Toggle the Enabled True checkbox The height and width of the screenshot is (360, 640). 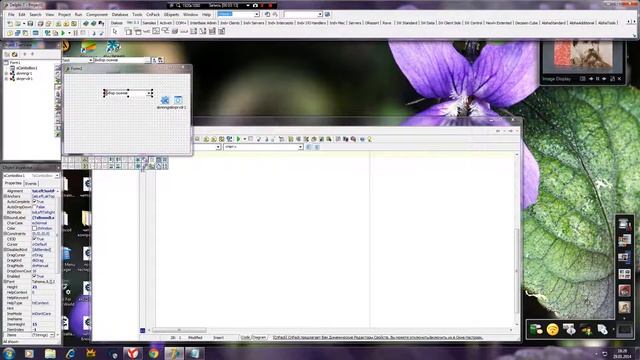35,276
